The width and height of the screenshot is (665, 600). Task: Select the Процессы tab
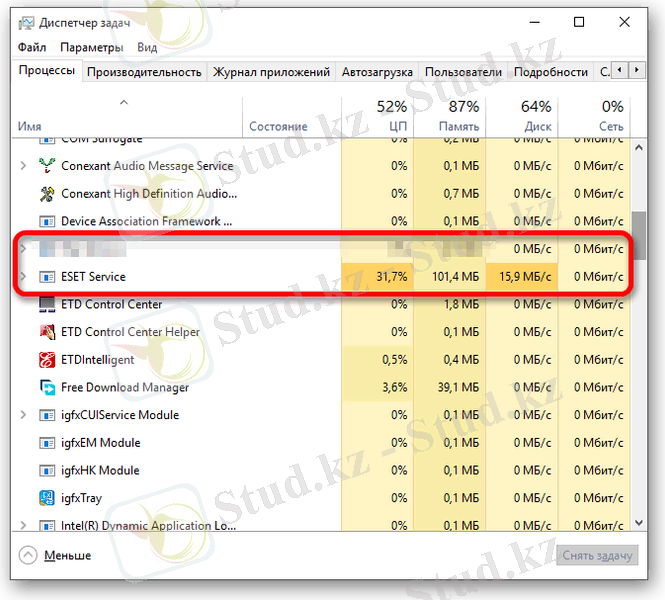(x=47, y=70)
